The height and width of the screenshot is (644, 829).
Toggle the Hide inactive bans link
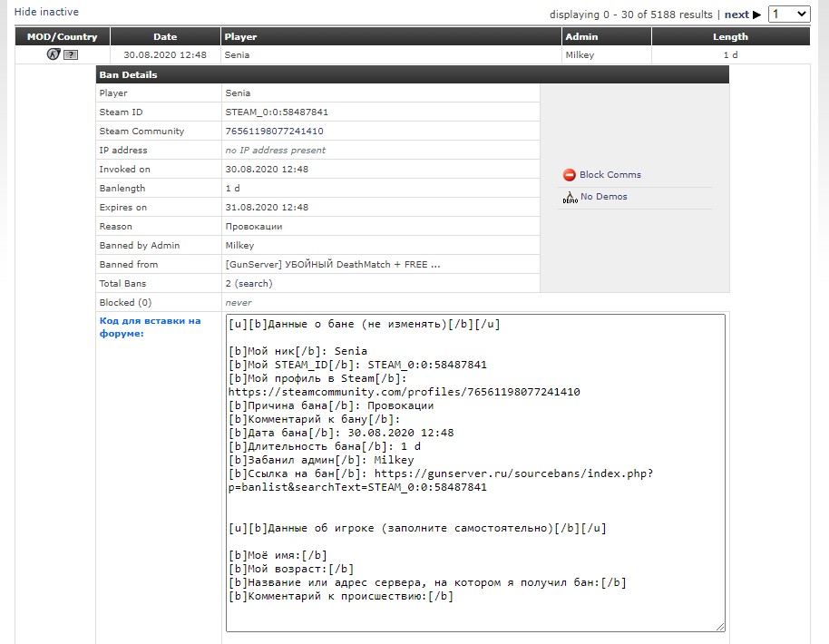pos(46,12)
